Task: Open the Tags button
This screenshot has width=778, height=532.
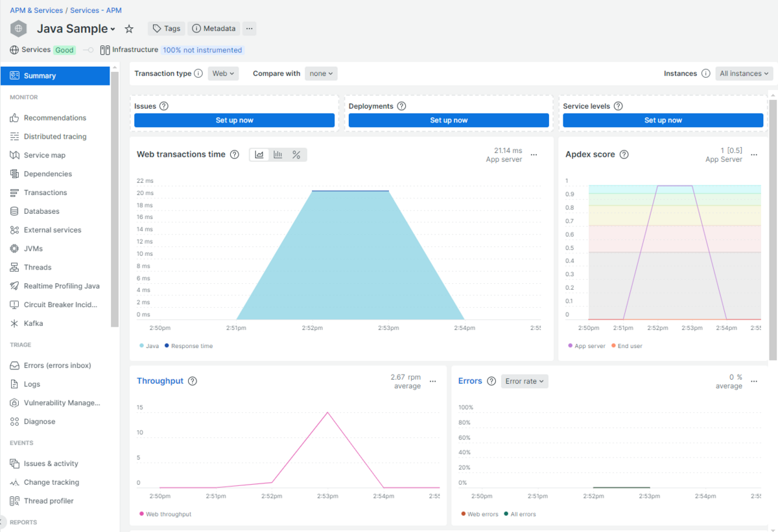Action: [167, 29]
